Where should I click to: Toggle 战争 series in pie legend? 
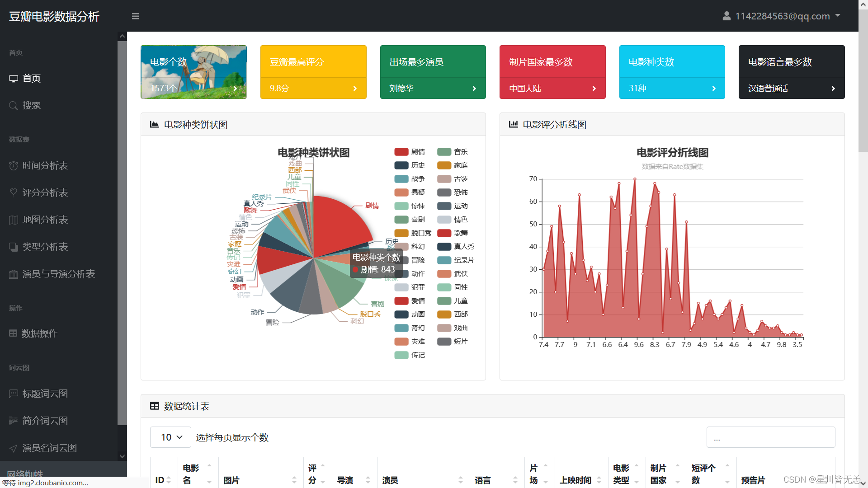[410, 179]
